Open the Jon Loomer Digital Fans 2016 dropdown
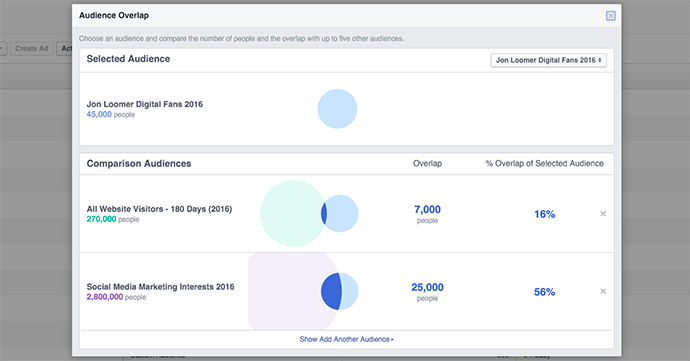Image resolution: width=690 pixels, height=361 pixels. 548,60
